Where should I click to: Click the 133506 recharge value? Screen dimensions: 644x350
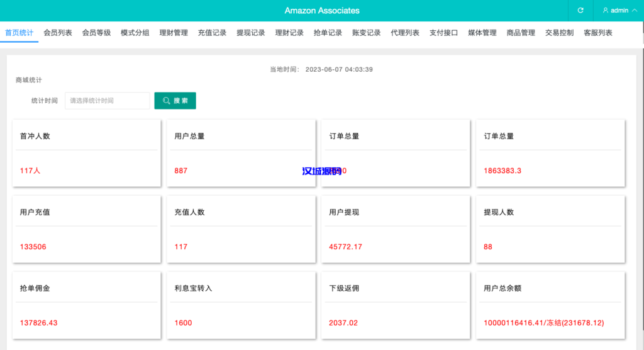tap(33, 247)
